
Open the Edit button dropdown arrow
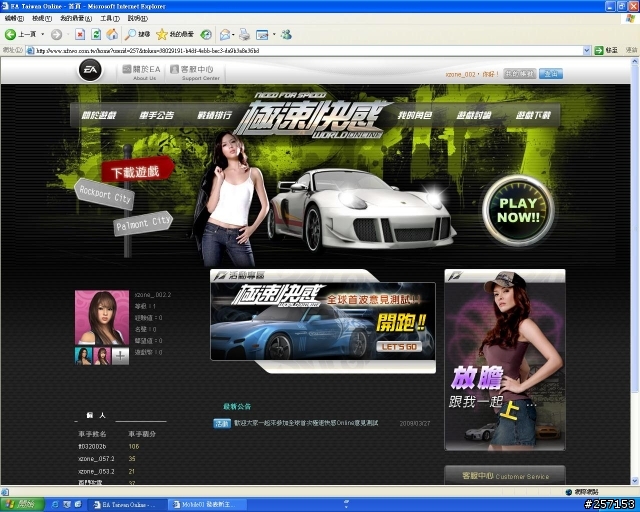[274, 35]
